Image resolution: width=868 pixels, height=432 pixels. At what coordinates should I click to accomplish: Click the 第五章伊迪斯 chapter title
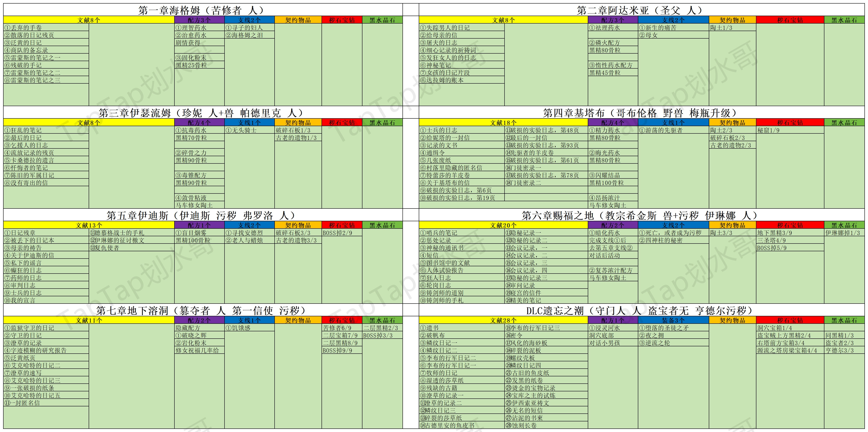[x=203, y=215]
